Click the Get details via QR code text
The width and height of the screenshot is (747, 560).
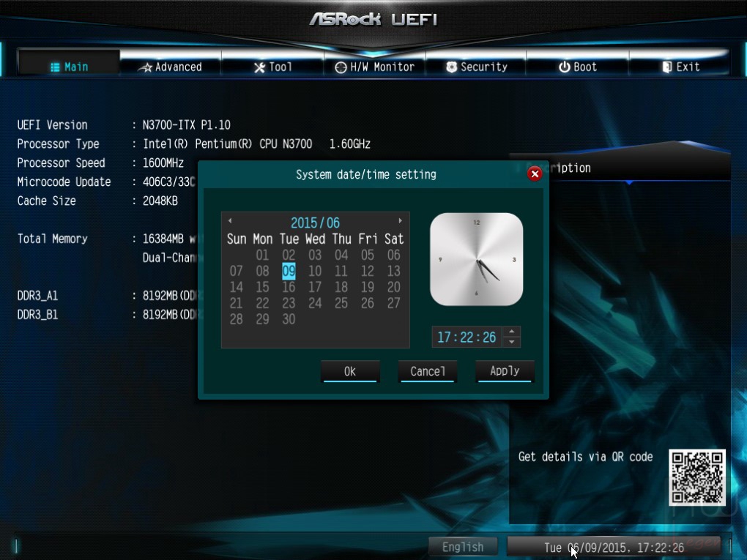coord(585,457)
